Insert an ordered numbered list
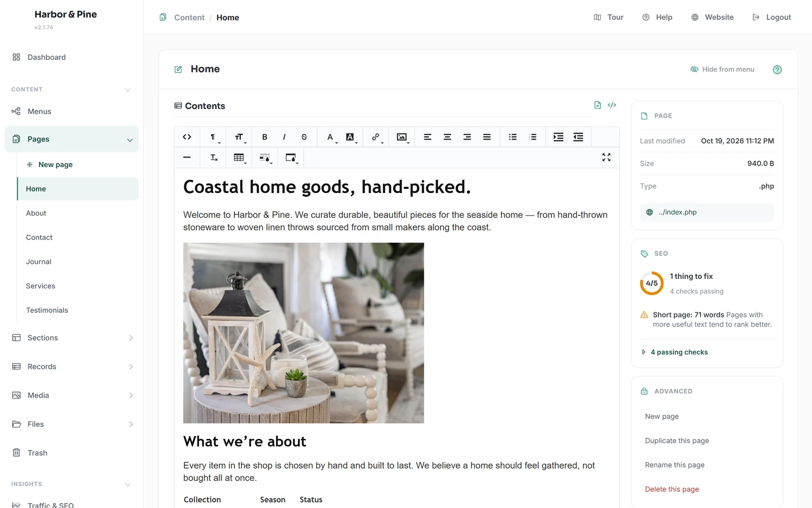Image resolution: width=812 pixels, height=508 pixels. point(532,137)
